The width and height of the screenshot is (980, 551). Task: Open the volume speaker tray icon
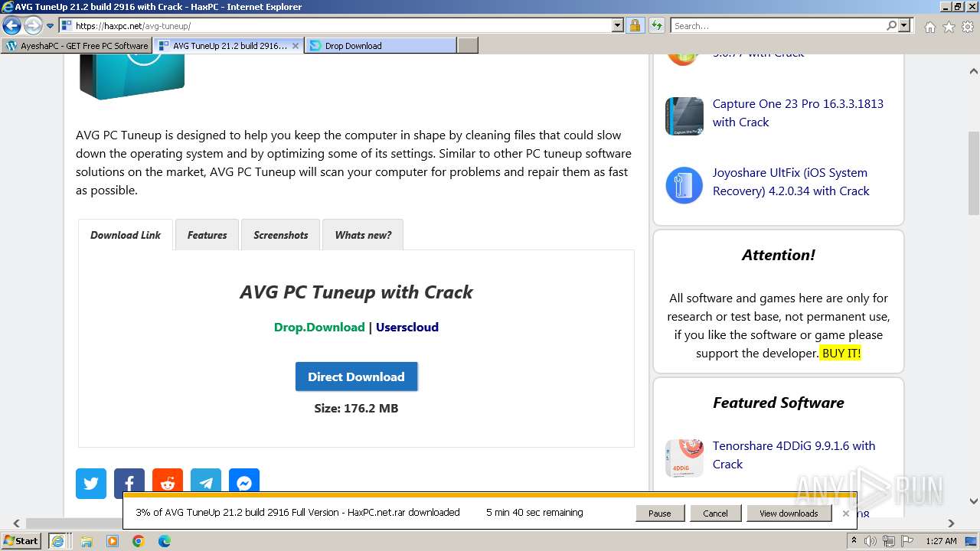(871, 541)
